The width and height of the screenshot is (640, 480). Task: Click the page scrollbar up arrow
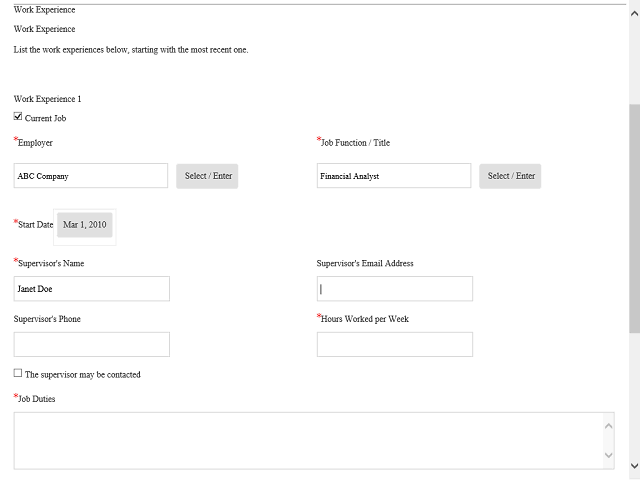point(634,13)
